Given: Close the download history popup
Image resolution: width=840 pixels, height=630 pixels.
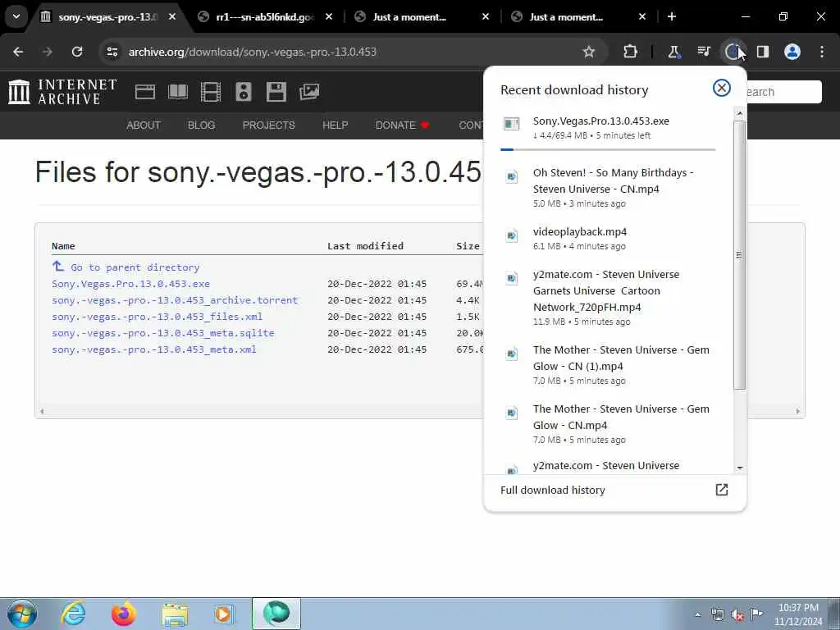Looking at the screenshot, I should click(722, 88).
